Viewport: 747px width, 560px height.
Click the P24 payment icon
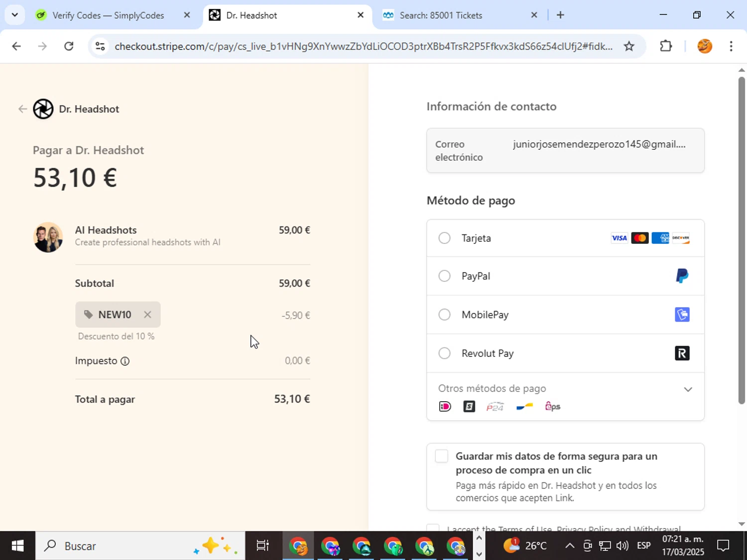[x=495, y=407]
